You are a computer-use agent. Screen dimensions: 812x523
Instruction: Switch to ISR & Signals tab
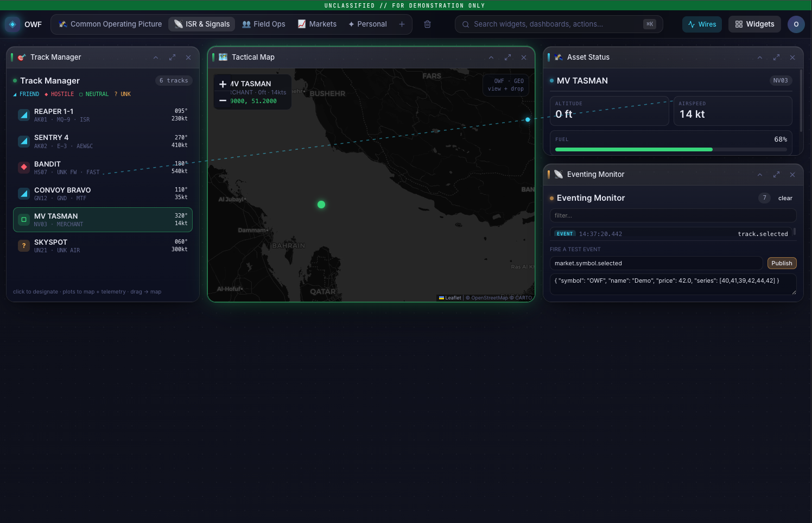pos(202,24)
